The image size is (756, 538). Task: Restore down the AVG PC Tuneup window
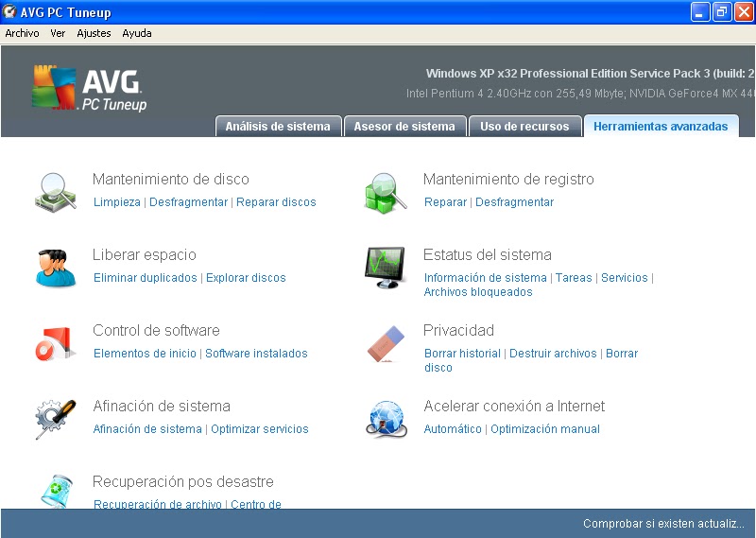click(x=722, y=12)
